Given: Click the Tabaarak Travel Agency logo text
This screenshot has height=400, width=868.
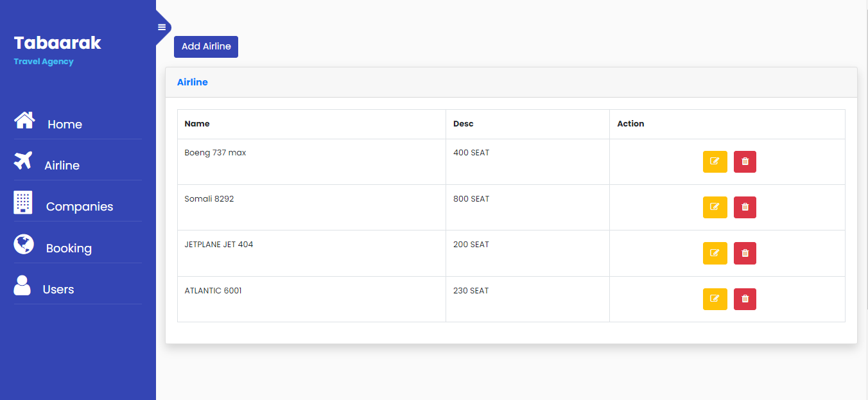Looking at the screenshot, I should 57,48.
